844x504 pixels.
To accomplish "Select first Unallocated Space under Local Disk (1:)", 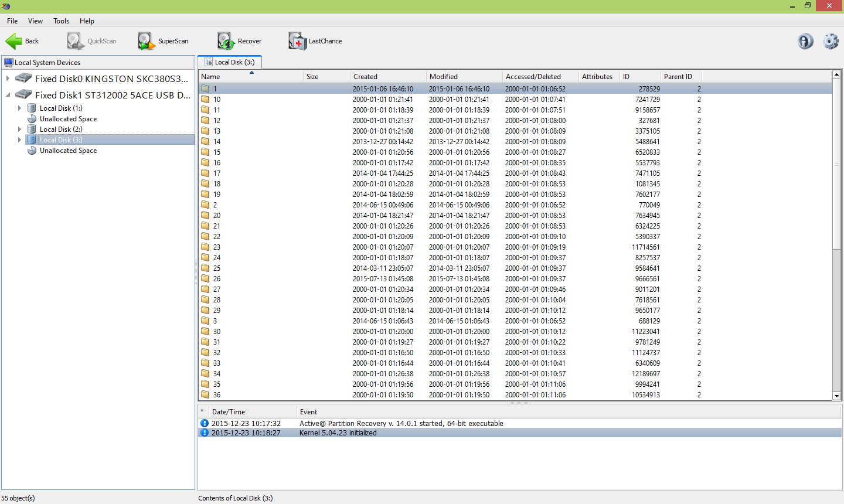I will (x=68, y=119).
